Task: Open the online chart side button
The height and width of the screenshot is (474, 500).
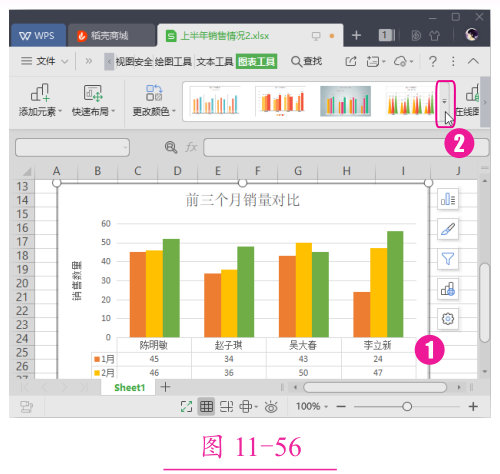Action: pyautogui.click(x=448, y=289)
